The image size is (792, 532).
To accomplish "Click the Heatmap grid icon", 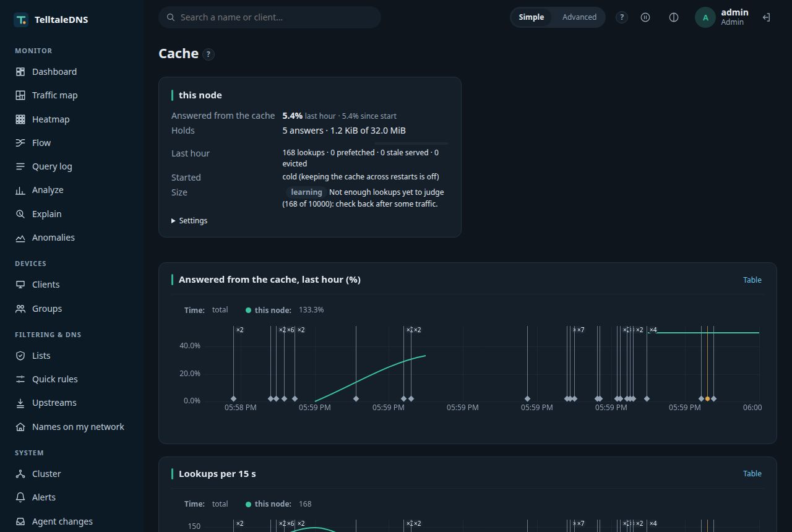I will click(x=20, y=119).
